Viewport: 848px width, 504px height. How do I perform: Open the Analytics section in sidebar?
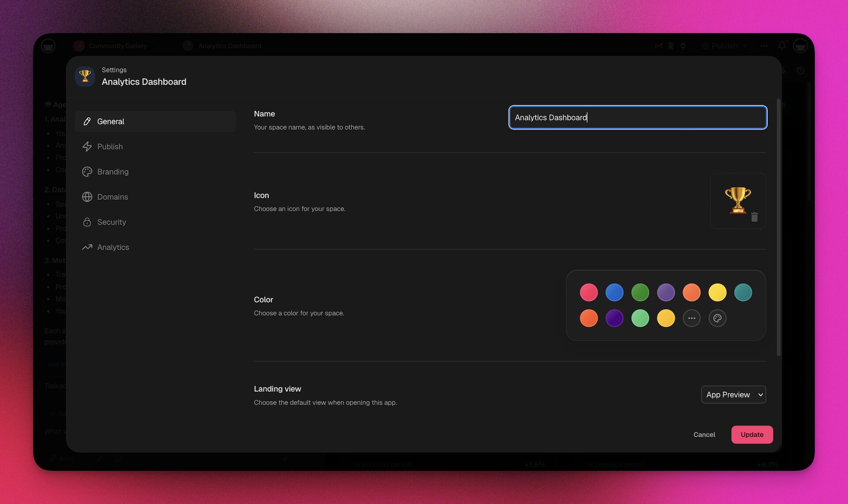113,247
